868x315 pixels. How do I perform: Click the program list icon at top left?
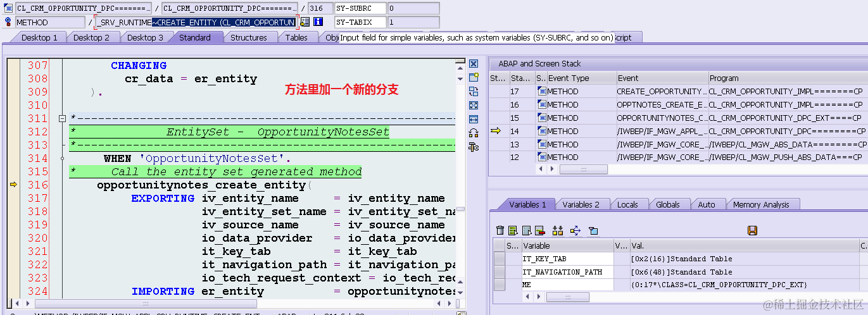[8, 8]
